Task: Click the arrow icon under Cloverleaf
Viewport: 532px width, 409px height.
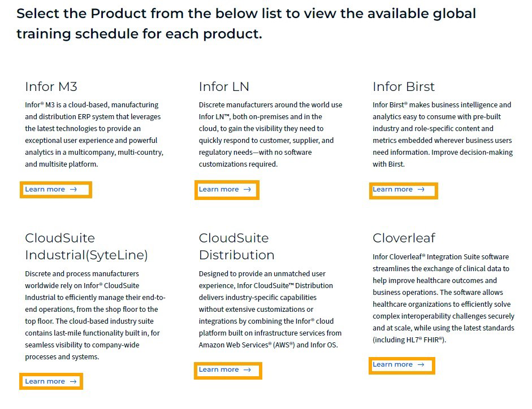Action: [421, 365]
